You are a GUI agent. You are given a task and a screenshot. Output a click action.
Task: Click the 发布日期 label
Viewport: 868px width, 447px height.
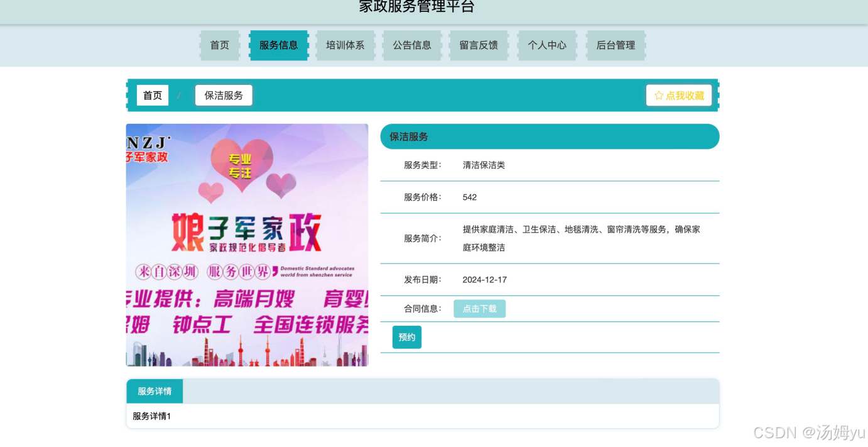[423, 280]
